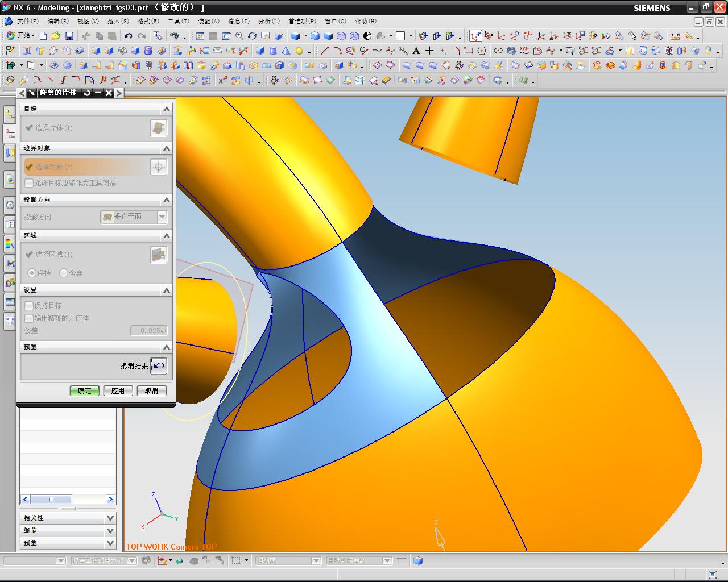Click the Undo arrow in the toolbar
728x582 pixels.
pos(129,36)
